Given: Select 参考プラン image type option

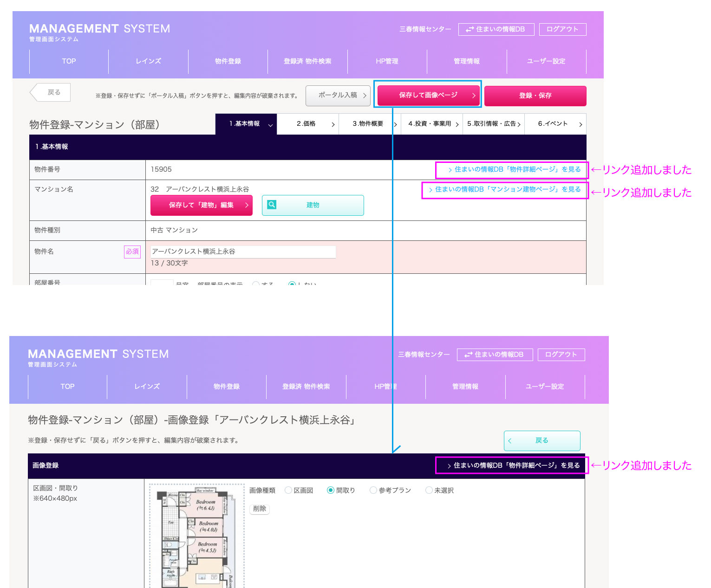Looking at the screenshot, I should (x=373, y=490).
